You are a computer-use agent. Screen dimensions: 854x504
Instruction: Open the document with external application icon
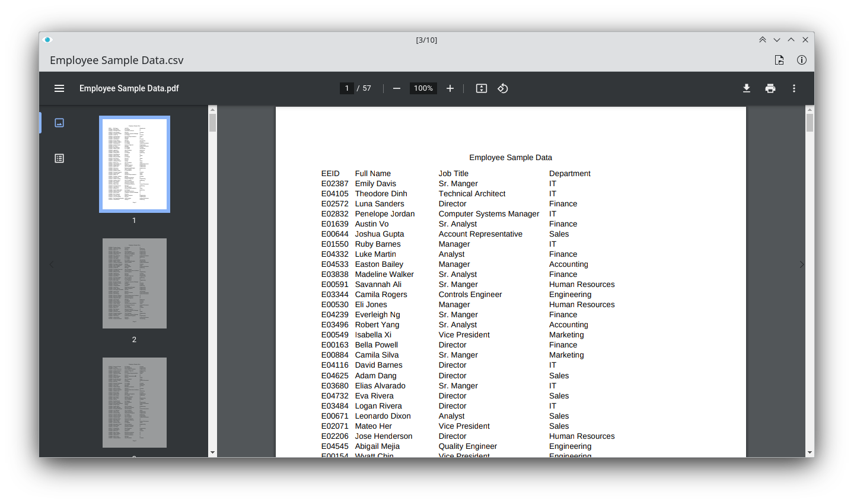779,60
